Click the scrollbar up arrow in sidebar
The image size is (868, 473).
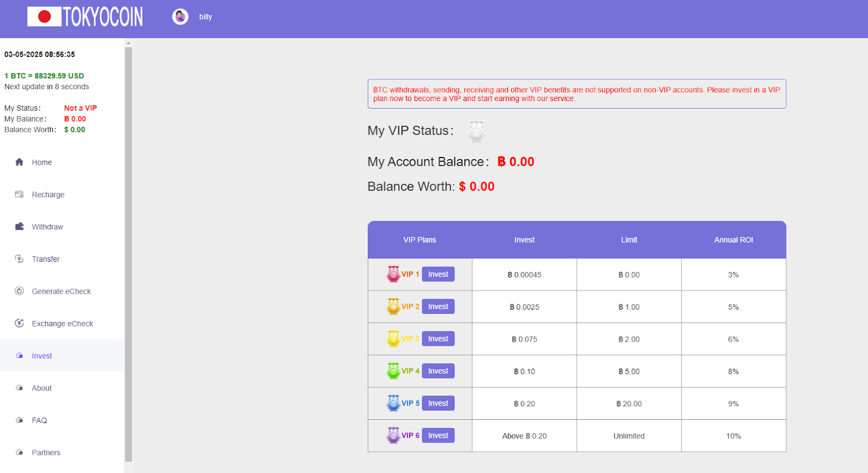click(129, 42)
